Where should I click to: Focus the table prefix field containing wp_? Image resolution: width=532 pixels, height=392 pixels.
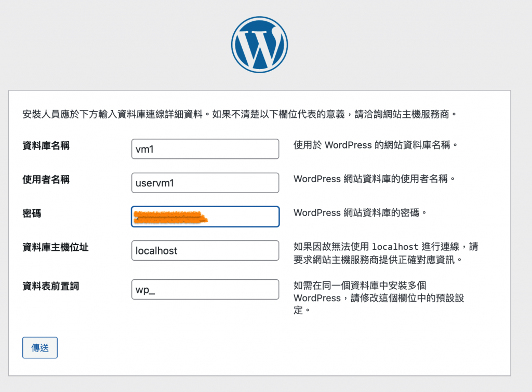[x=205, y=290]
